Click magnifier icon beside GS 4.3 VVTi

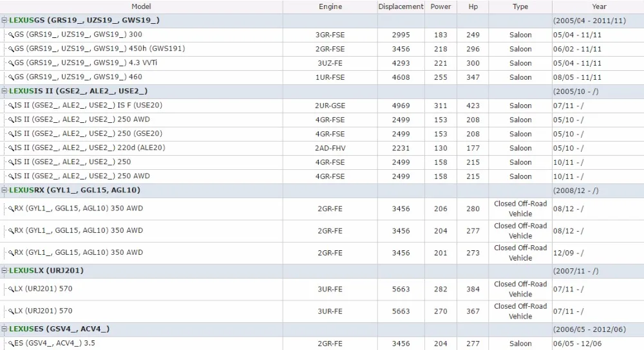click(x=11, y=64)
